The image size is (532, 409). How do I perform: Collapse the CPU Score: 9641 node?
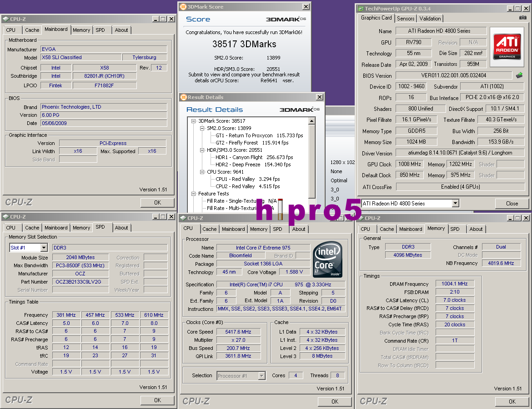(x=202, y=172)
